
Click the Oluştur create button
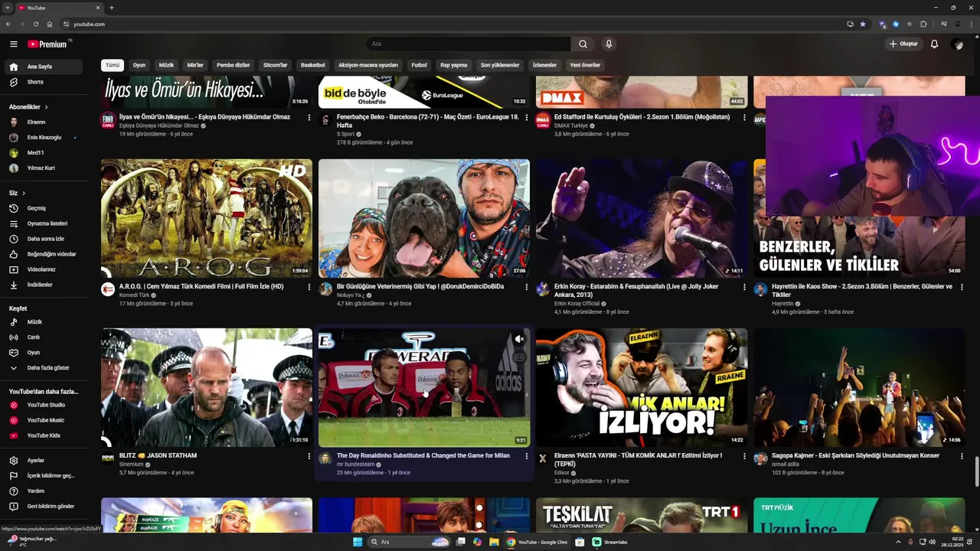click(903, 44)
